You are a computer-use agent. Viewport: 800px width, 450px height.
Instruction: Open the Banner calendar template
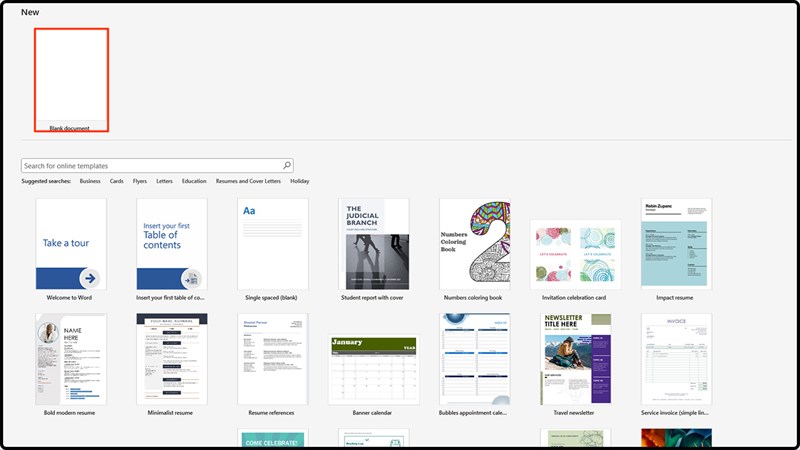click(x=374, y=369)
